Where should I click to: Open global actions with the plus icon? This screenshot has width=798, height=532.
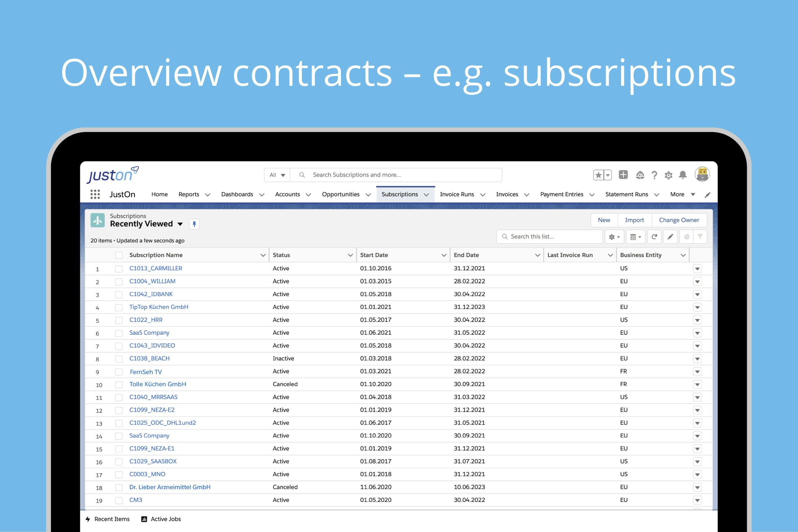coord(623,174)
